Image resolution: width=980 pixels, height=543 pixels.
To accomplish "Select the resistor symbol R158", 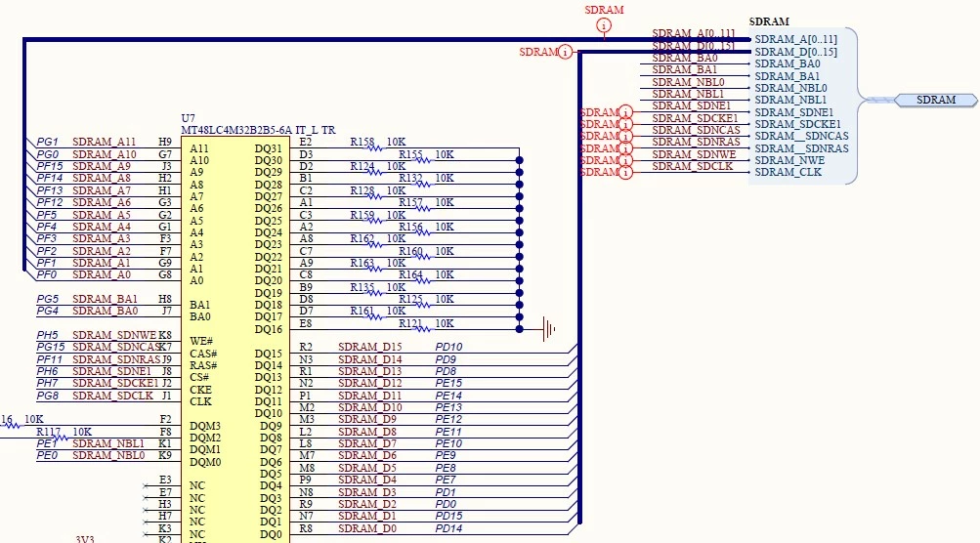I will pyautogui.click(x=374, y=148).
